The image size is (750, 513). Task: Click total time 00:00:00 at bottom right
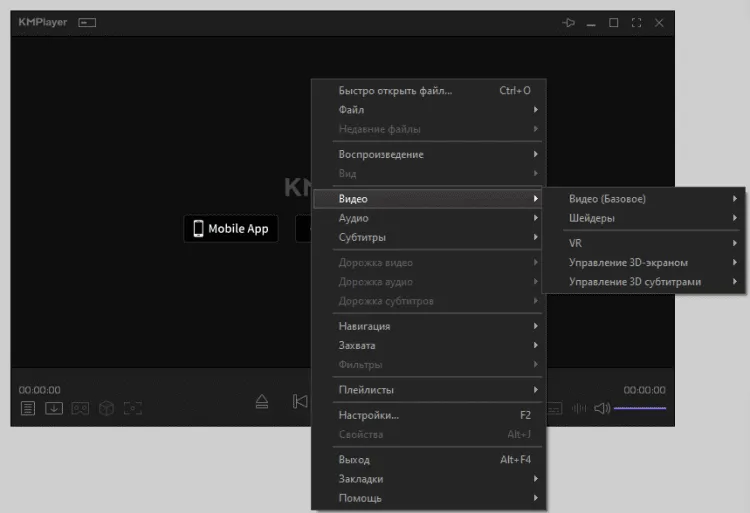click(644, 390)
